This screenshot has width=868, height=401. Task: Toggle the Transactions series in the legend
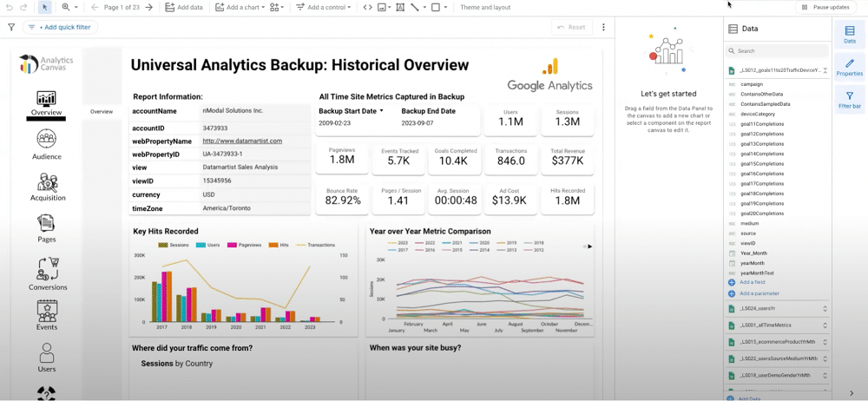pos(316,245)
